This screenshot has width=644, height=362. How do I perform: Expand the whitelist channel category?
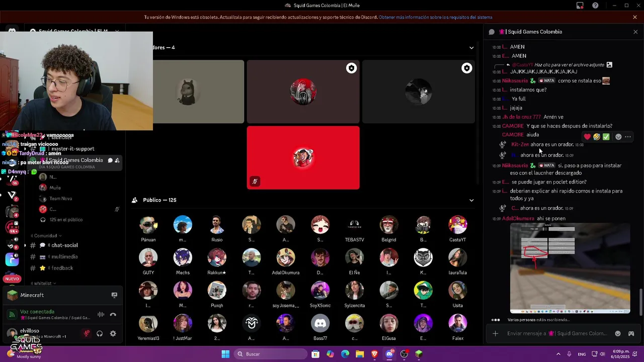[43, 284]
